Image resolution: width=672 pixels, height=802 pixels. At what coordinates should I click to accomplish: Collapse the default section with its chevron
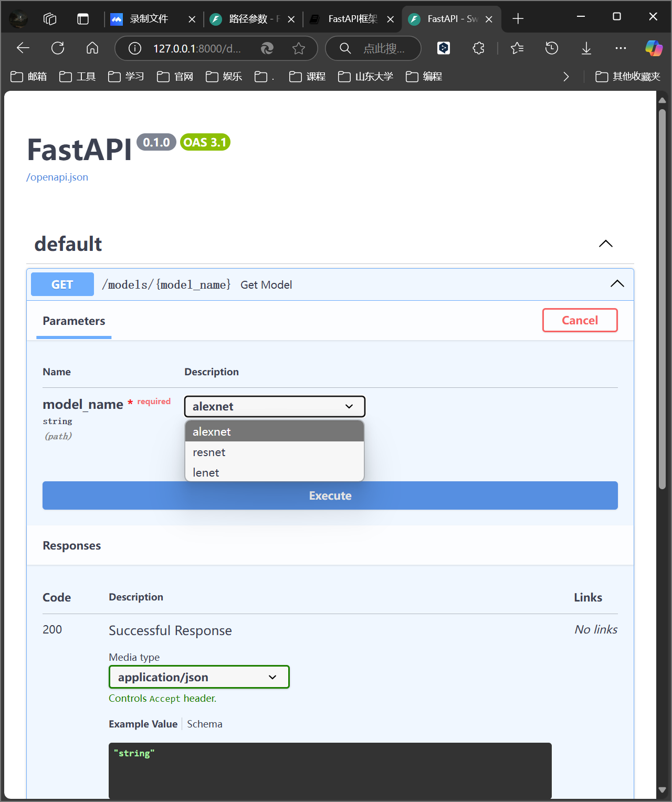click(606, 244)
